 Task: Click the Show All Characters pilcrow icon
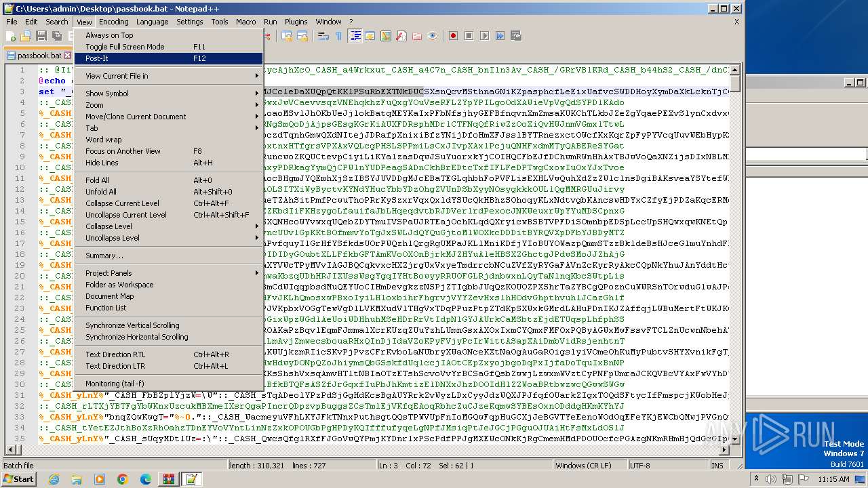tap(338, 36)
